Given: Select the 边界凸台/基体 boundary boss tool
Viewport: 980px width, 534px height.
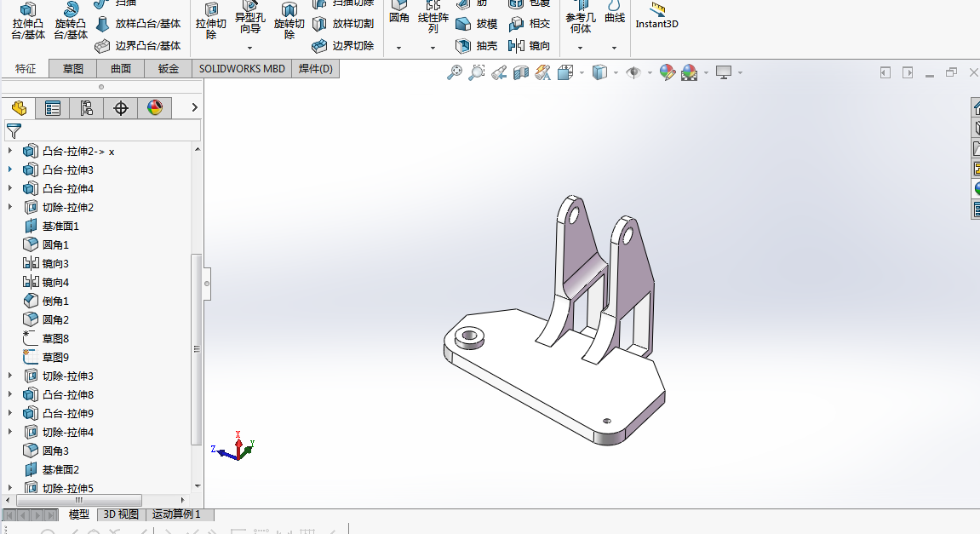Looking at the screenshot, I should tap(137, 46).
